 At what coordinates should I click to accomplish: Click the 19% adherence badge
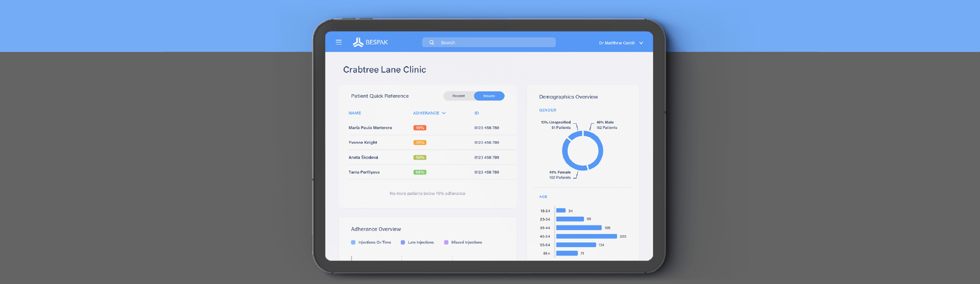point(420,128)
